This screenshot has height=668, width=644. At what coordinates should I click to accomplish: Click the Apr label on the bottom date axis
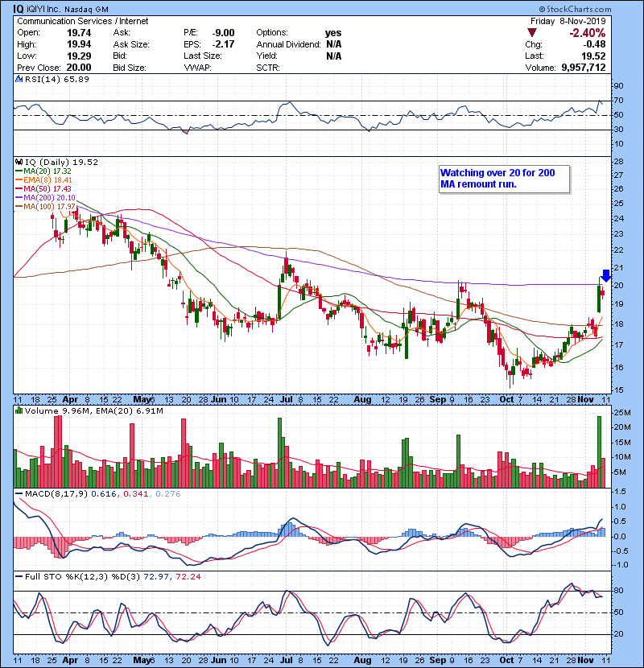70,660
